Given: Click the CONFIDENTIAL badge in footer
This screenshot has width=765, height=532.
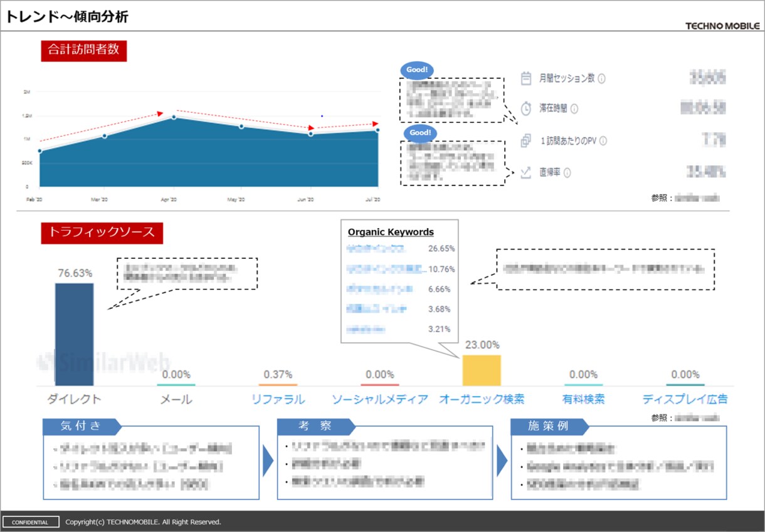Looking at the screenshot, I should coord(30,522).
